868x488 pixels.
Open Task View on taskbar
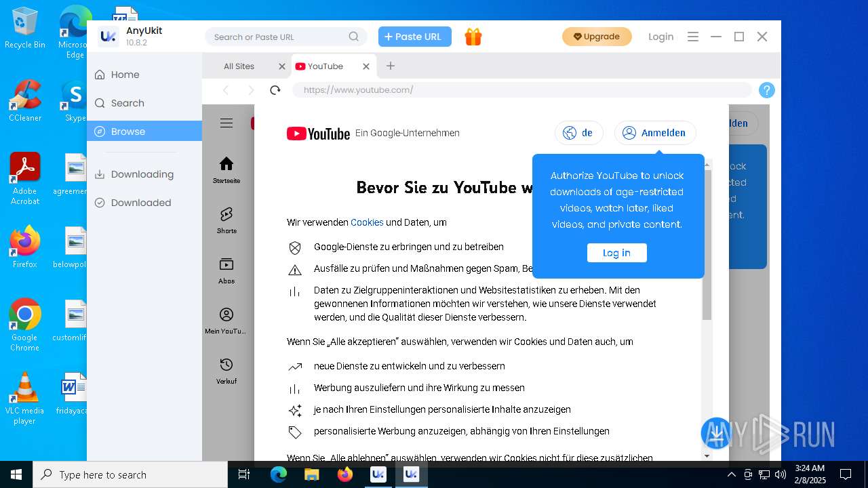[244, 474]
